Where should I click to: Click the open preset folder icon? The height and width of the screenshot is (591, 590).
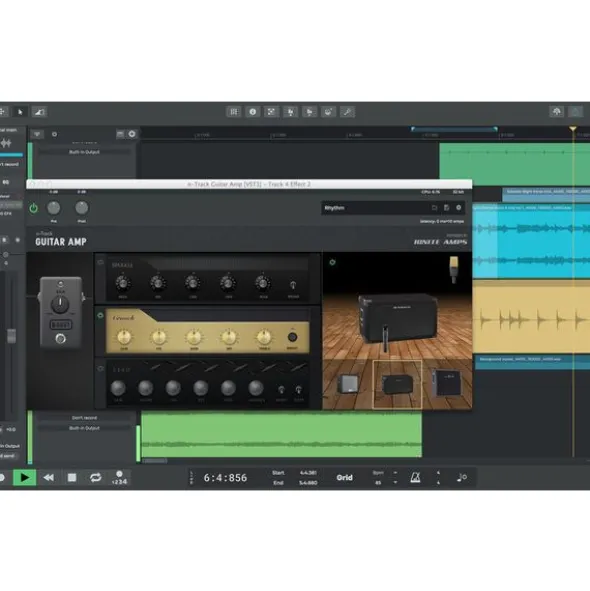click(x=434, y=208)
